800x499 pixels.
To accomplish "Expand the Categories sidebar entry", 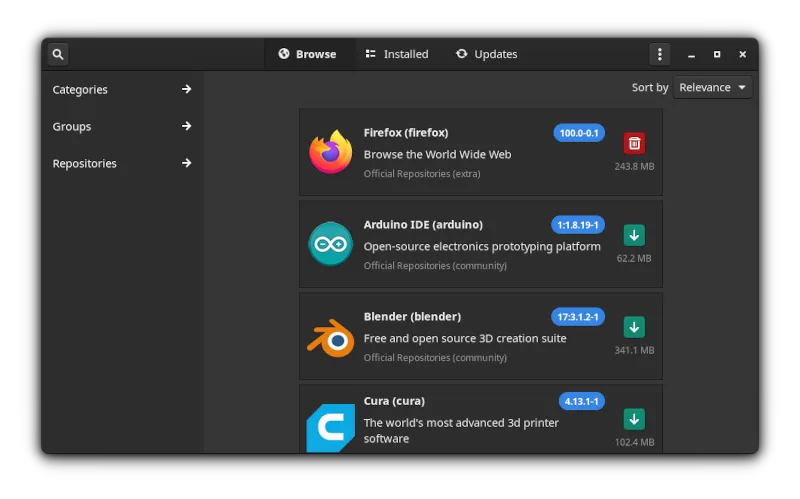I will [122, 89].
